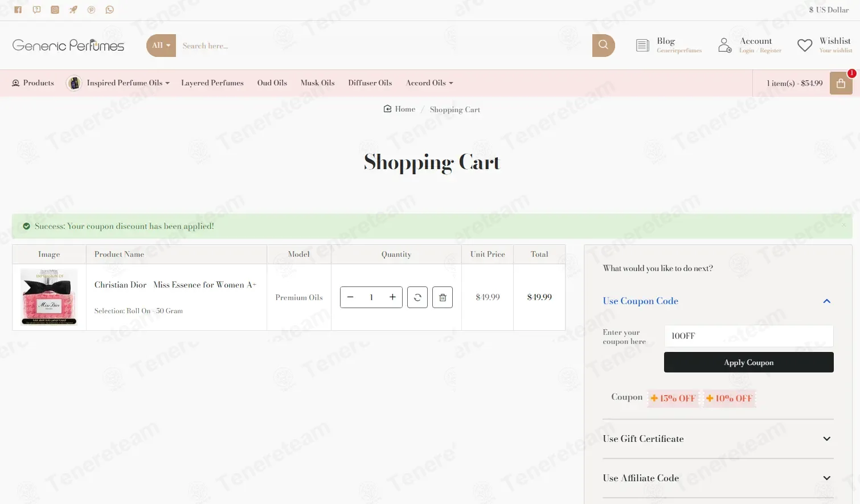Click the Wishlist heart icon
Screen dimensions: 860x504
pos(805,46)
